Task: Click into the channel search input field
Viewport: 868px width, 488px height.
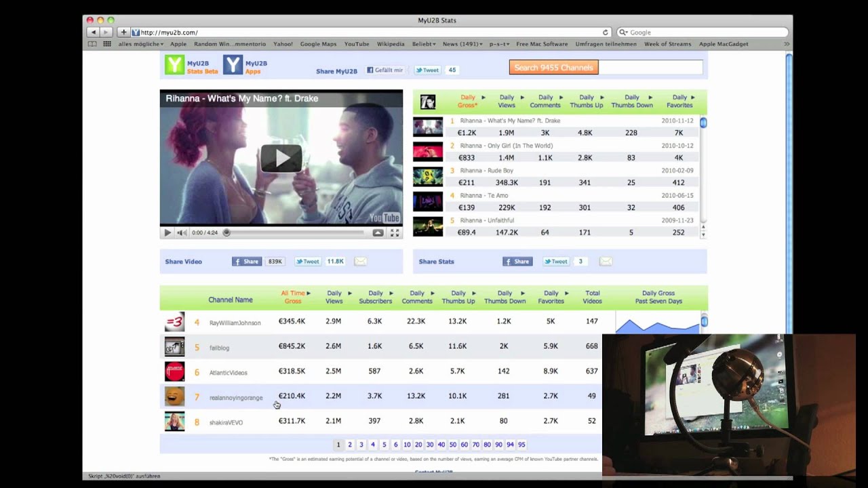Action: tap(650, 67)
